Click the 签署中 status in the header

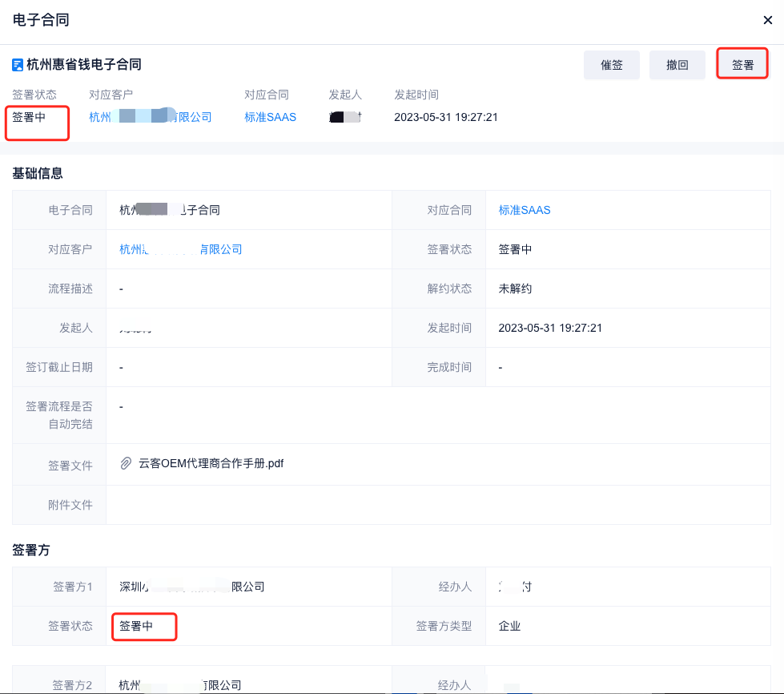coord(29,117)
